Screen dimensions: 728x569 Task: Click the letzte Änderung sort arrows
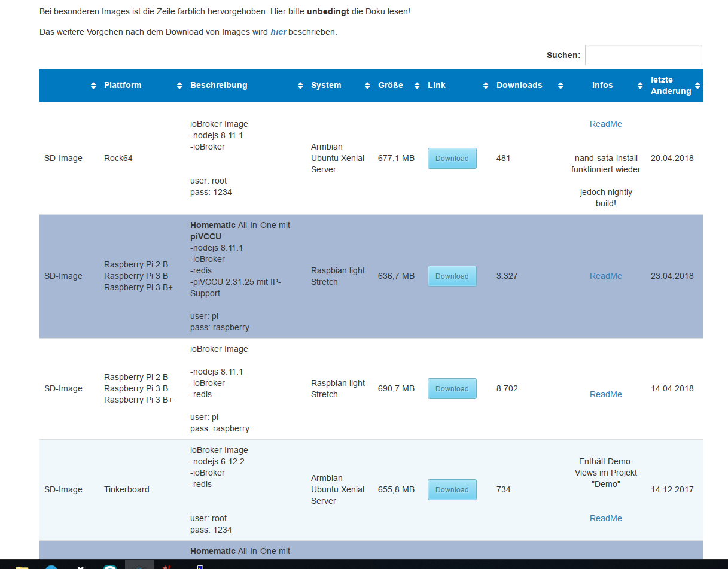[x=697, y=86]
